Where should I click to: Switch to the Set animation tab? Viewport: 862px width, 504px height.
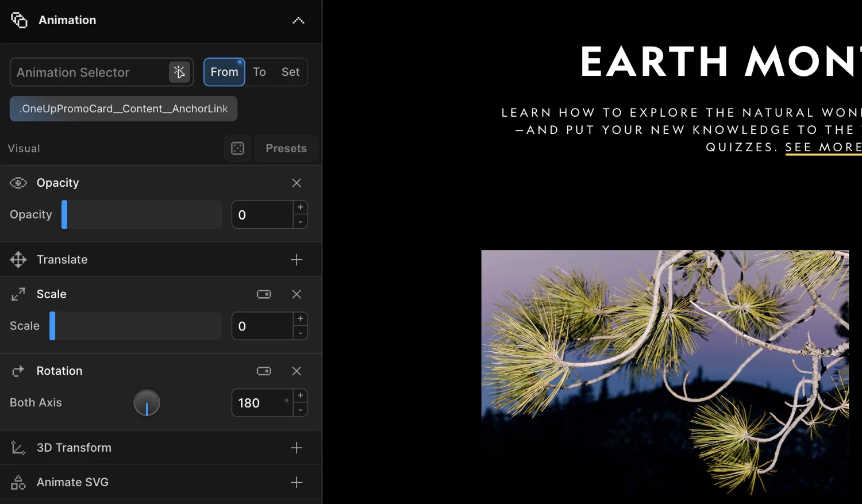pos(290,72)
